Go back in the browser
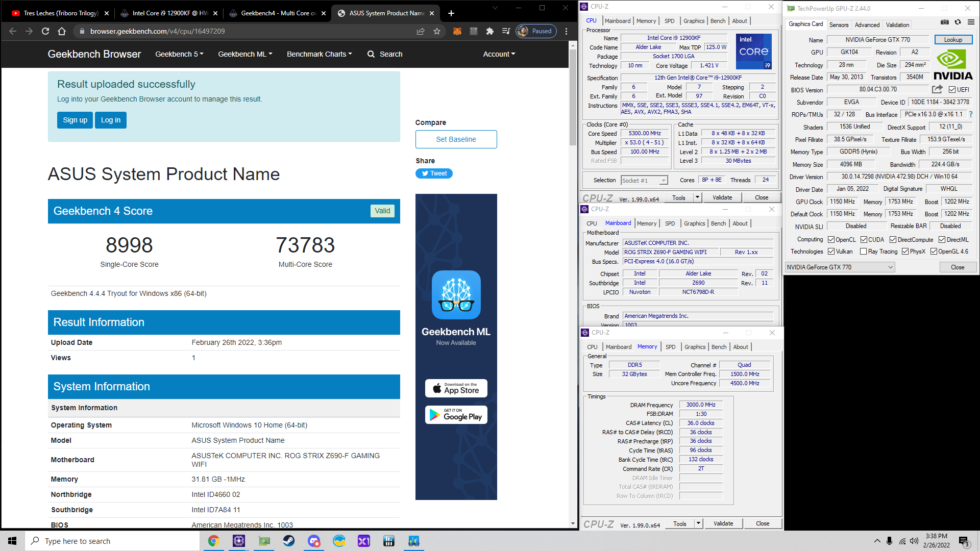 [x=13, y=31]
